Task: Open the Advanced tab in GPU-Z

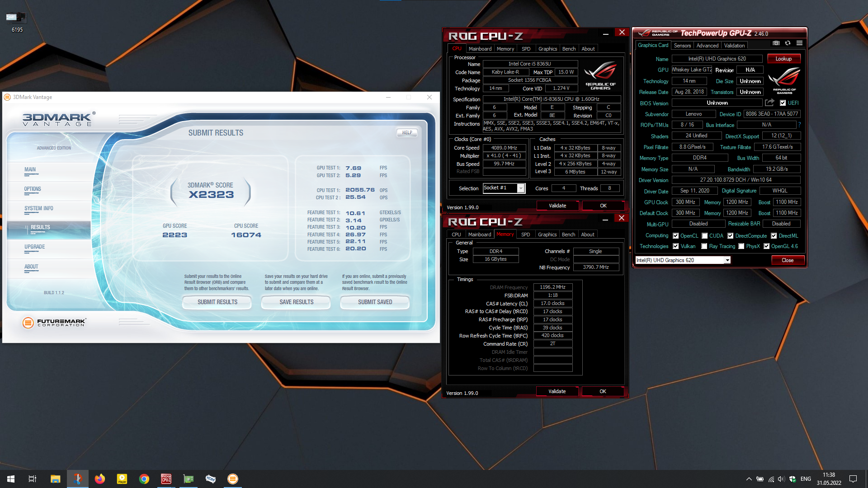Action: (707, 46)
